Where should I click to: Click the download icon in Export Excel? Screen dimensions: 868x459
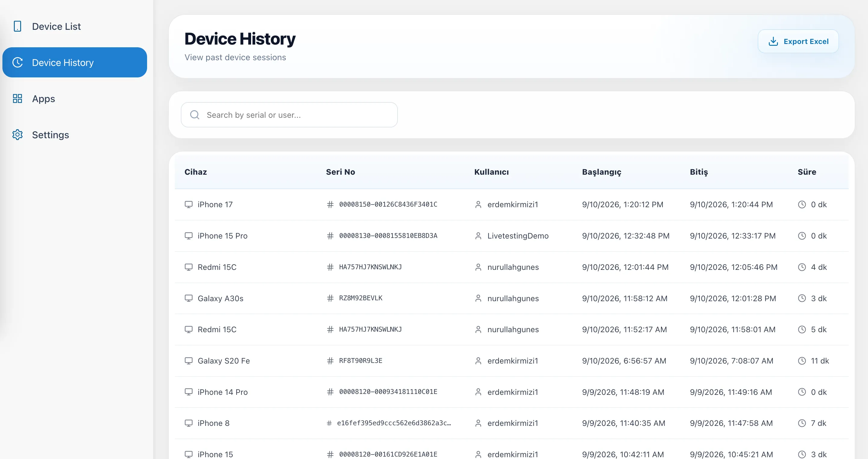pos(773,41)
